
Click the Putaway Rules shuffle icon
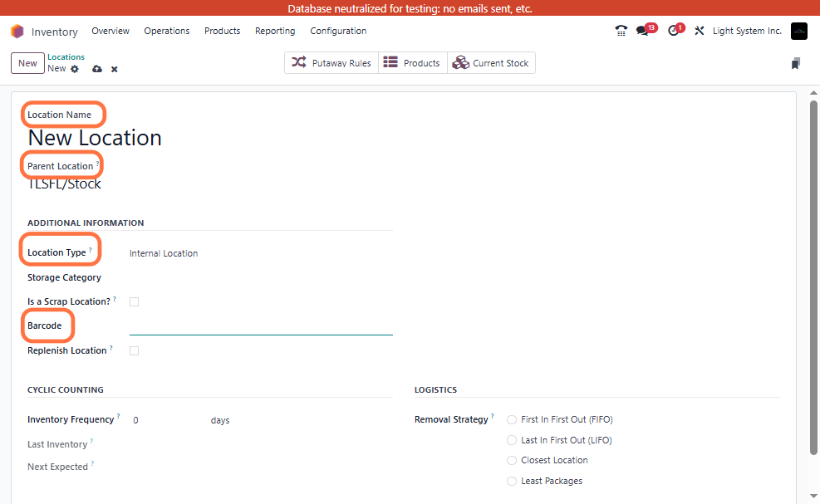298,62
